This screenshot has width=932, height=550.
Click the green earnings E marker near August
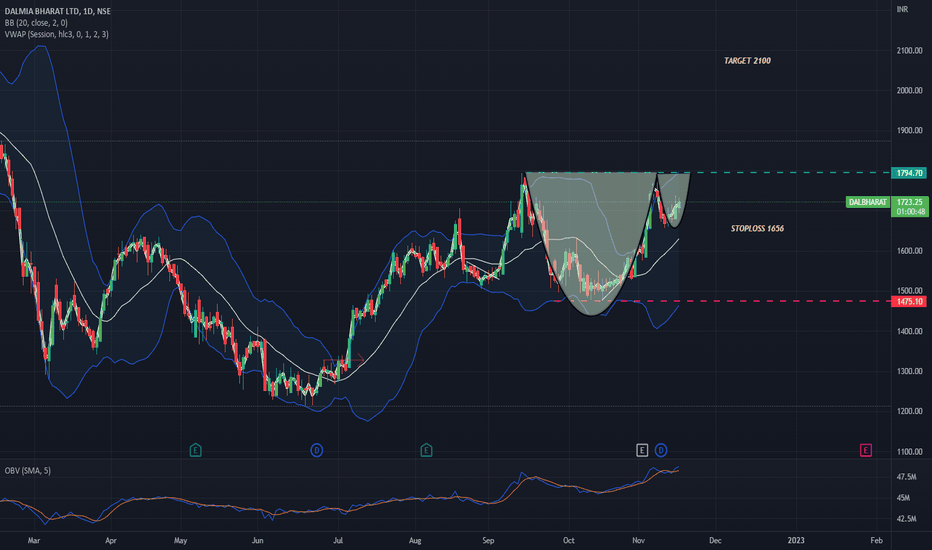pyautogui.click(x=426, y=450)
